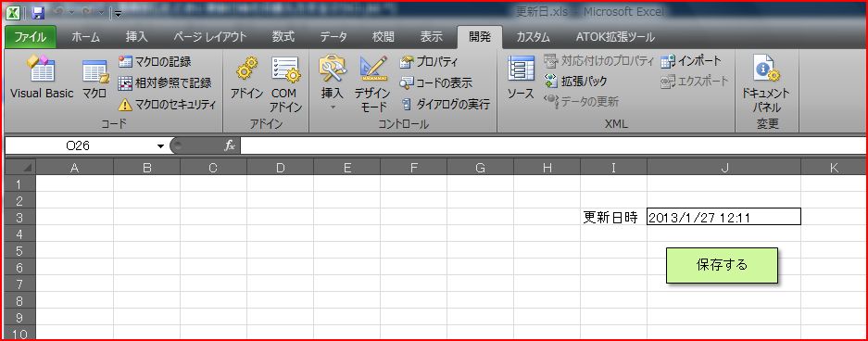Click コードの表示 (View Code)

coord(435,83)
